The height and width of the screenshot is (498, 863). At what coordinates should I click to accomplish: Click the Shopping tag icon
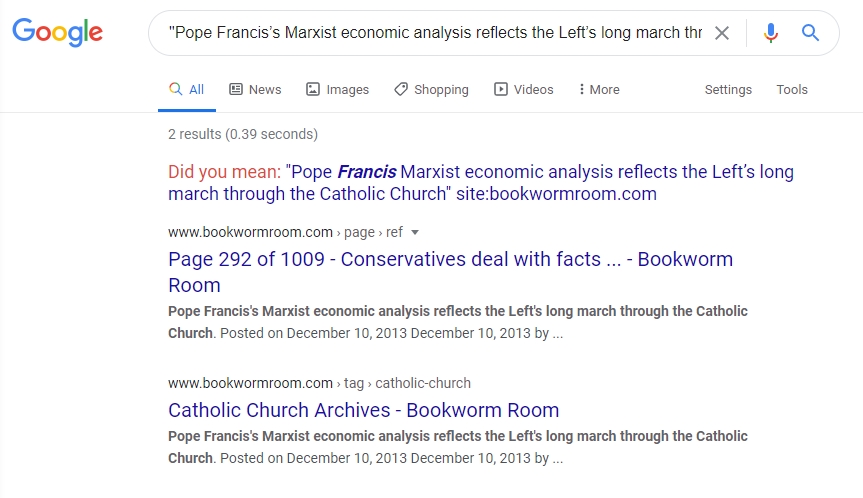(401, 89)
